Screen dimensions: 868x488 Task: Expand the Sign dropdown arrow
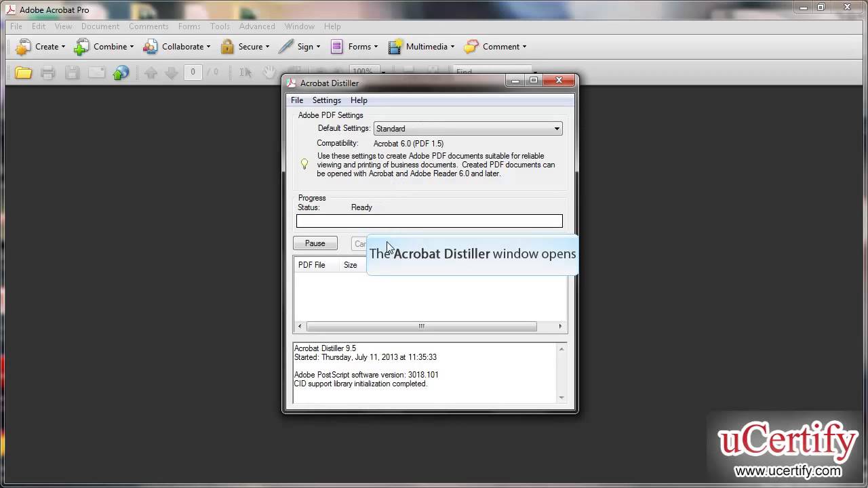pos(318,47)
